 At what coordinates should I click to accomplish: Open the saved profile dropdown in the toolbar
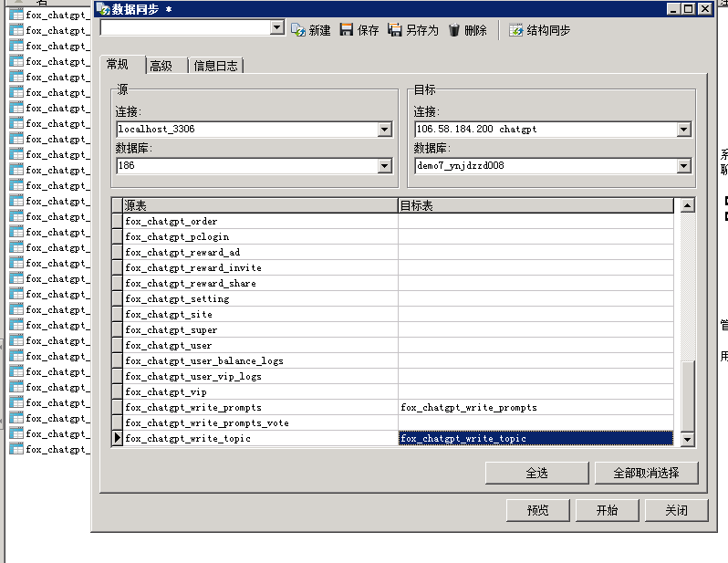tap(277, 28)
